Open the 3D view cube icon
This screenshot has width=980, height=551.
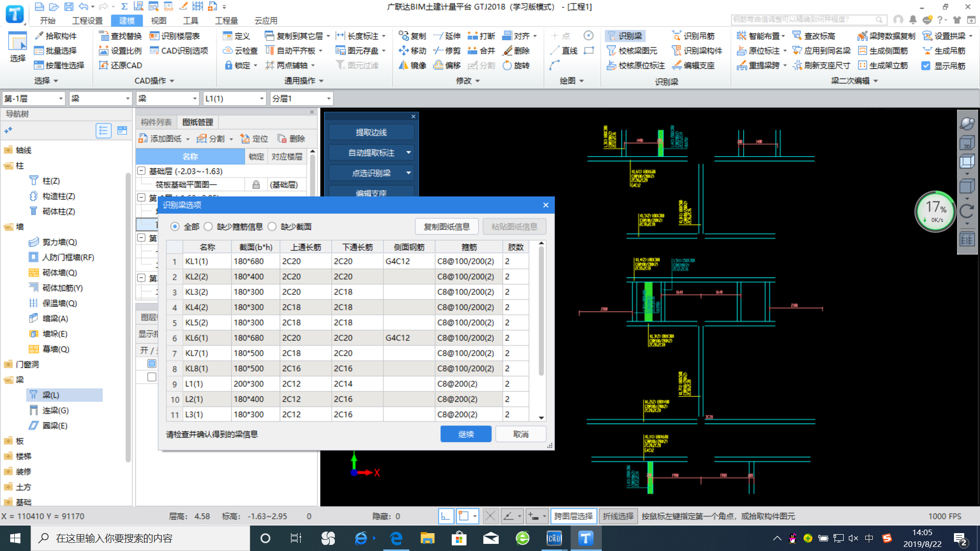tap(967, 143)
